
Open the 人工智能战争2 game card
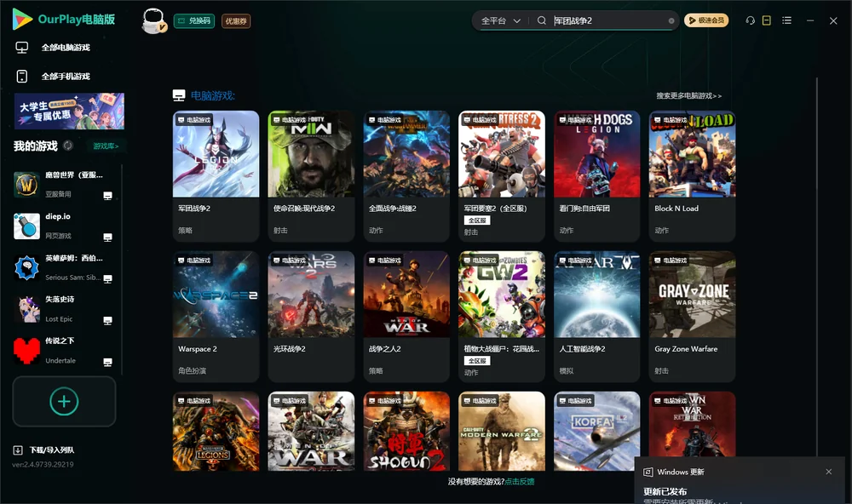pos(597,317)
